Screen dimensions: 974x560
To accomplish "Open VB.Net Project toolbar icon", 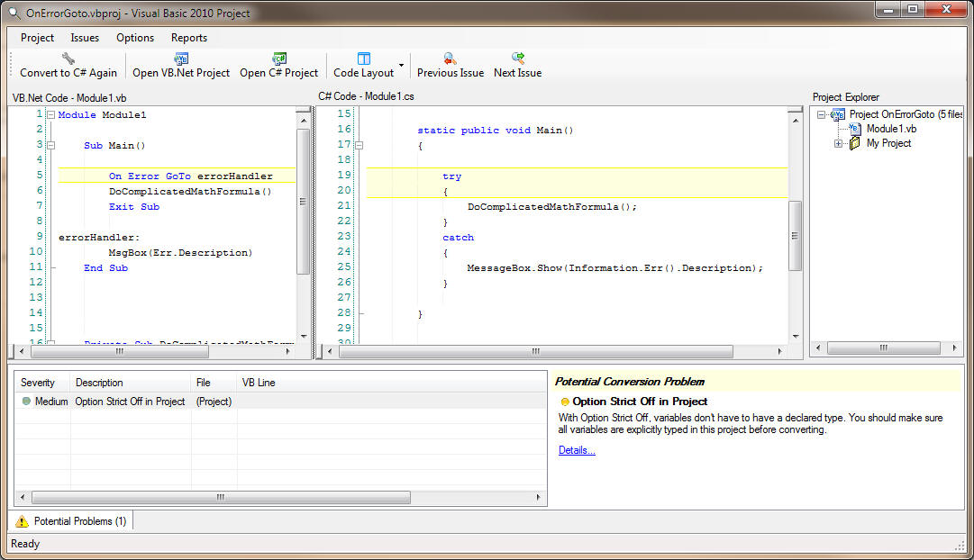I will (181, 59).
